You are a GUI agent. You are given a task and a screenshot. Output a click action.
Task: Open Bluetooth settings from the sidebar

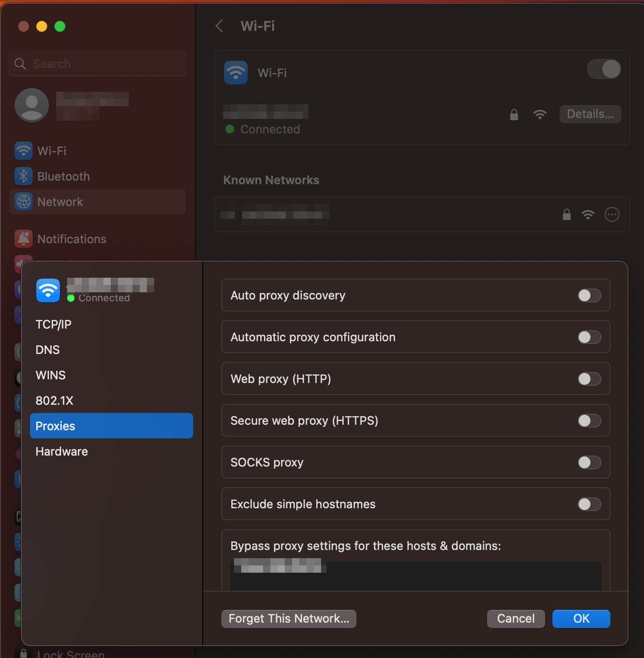(x=63, y=176)
